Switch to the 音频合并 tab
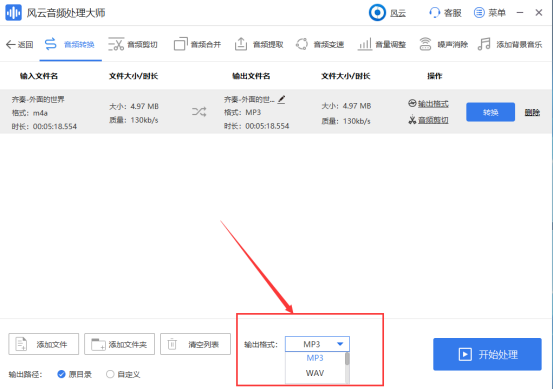 point(198,45)
